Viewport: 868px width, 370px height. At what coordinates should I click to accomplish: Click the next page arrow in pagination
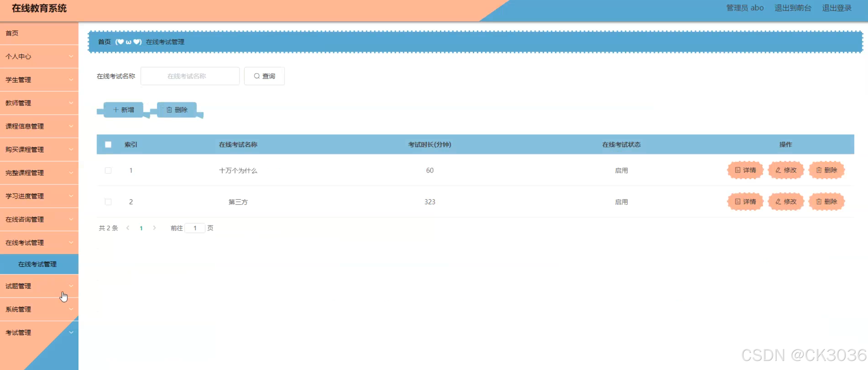[x=154, y=228]
